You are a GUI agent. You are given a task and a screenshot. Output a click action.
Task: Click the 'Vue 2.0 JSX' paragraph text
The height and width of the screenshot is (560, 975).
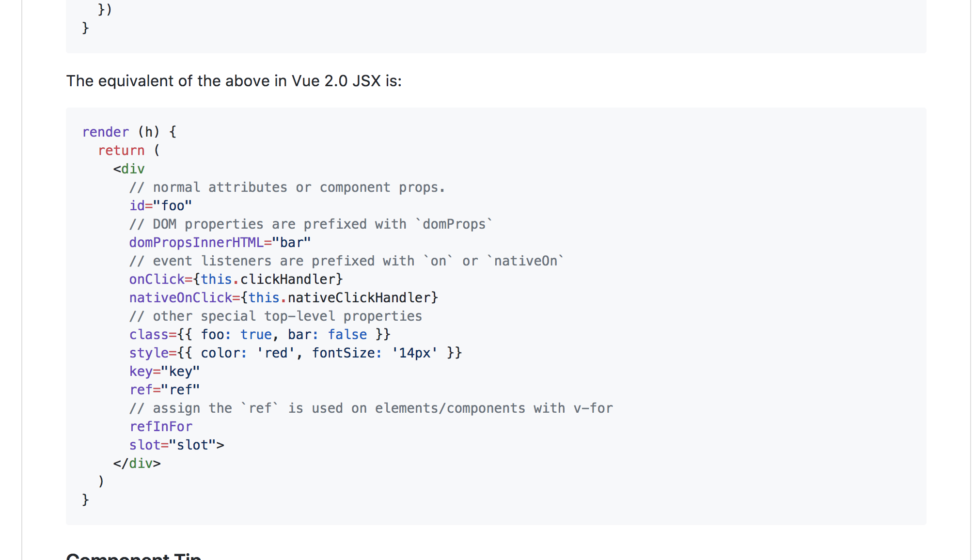[234, 80]
